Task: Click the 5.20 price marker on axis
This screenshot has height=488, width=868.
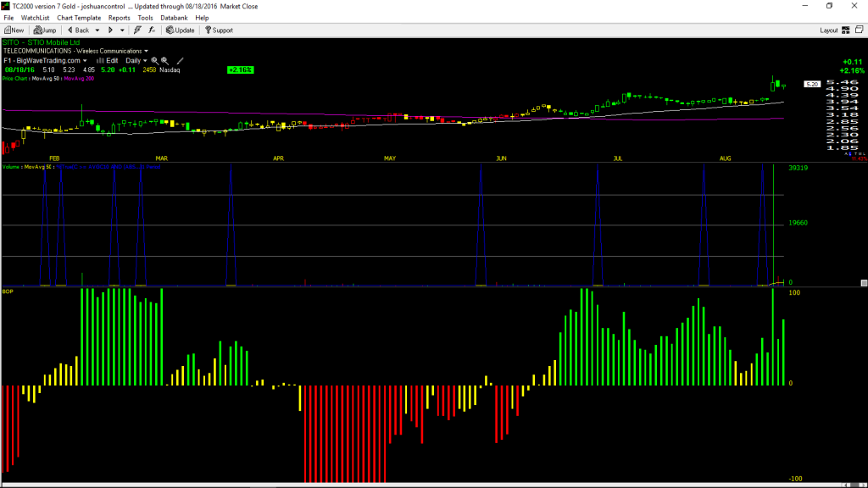Action: pyautogui.click(x=812, y=84)
